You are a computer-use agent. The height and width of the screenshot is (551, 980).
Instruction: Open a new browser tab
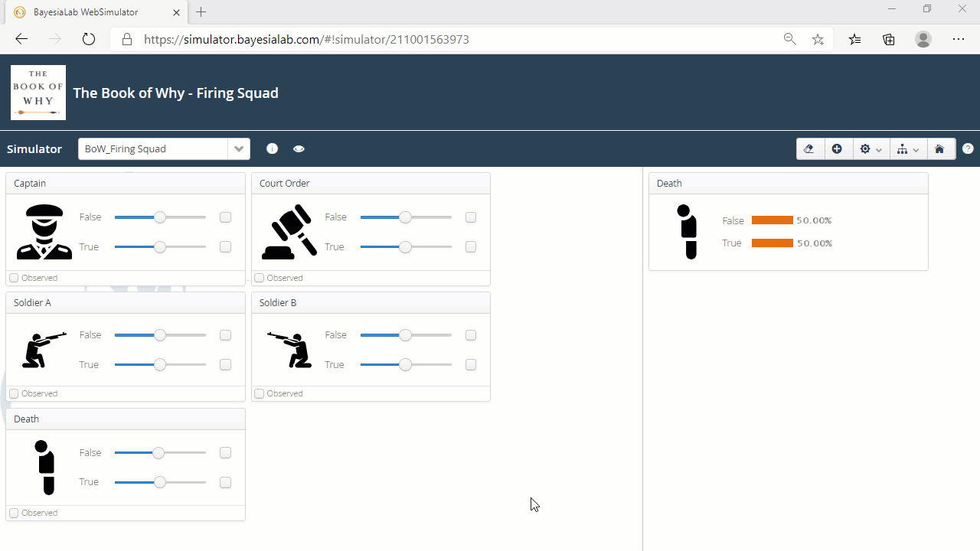click(x=201, y=12)
